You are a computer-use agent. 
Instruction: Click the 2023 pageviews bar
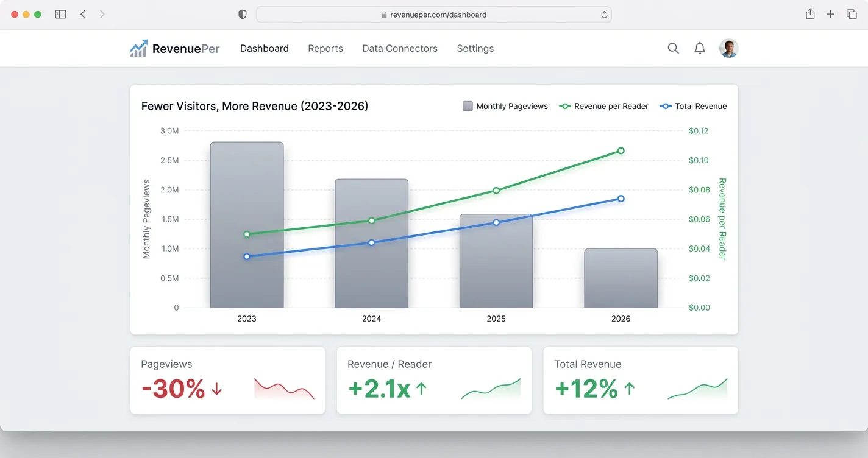(x=247, y=225)
